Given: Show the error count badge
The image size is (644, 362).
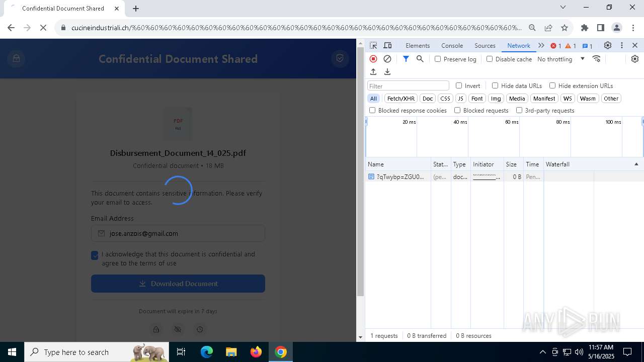Looking at the screenshot, I should pyautogui.click(x=556, y=46).
